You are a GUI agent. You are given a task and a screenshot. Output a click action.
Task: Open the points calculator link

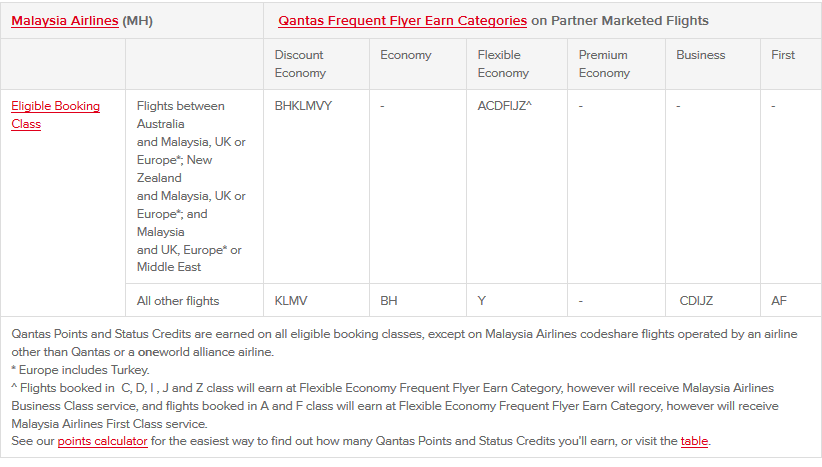(x=102, y=441)
